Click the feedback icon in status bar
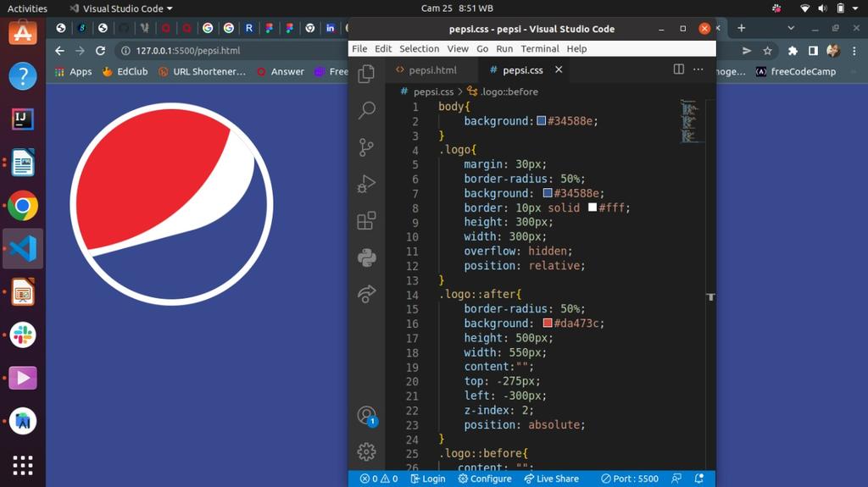 [676, 479]
